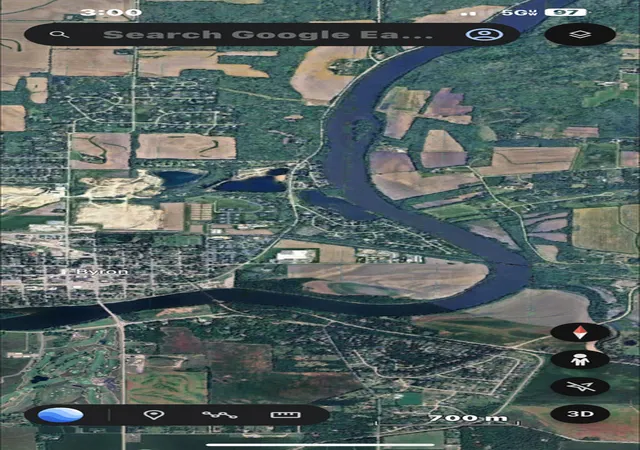Tap the battery indicator showing 97
This screenshot has height=450, width=640.
[565, 12]
